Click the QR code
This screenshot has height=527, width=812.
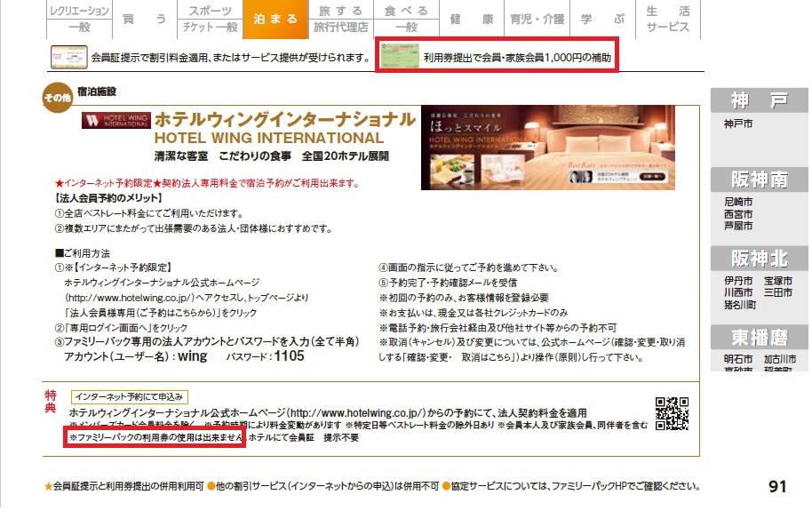pos(672,413)
